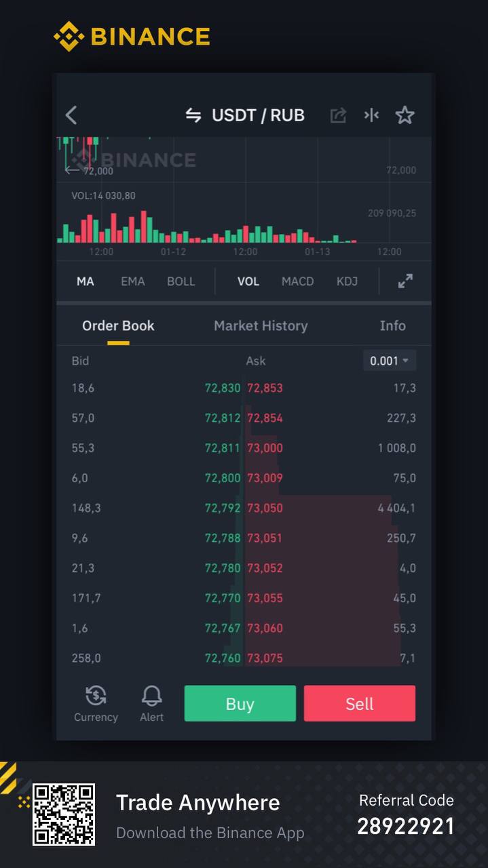This screenshot has height=868, width=488.
Task: Select ask price 73,075
Action: [265, 658]
